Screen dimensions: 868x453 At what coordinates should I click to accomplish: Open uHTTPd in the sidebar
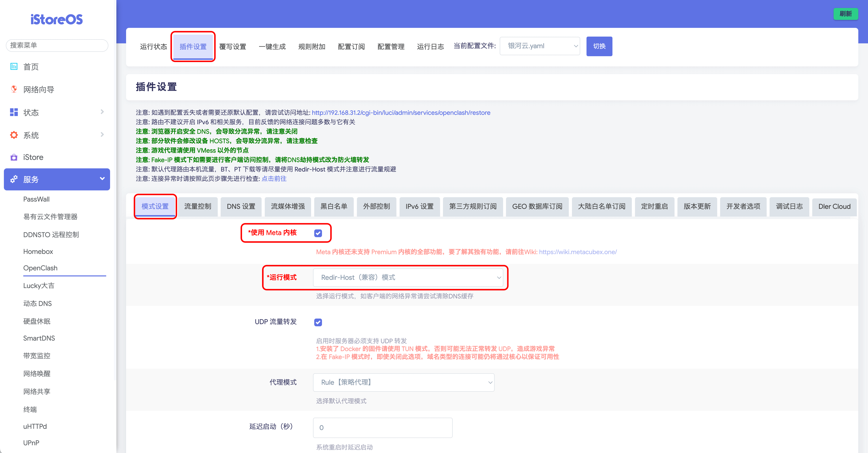tap(35, 426)
